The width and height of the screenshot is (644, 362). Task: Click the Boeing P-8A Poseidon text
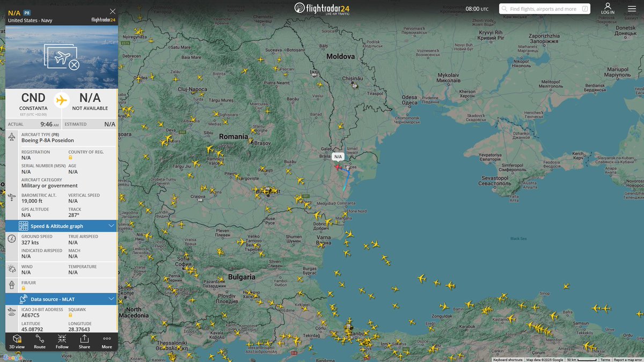48,141
